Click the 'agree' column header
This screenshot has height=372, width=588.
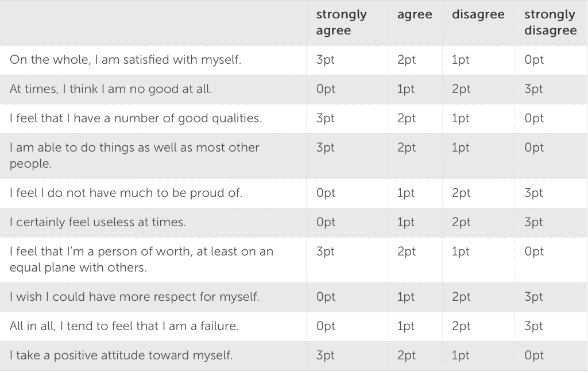pyautogui.click(x=414, y=15)
